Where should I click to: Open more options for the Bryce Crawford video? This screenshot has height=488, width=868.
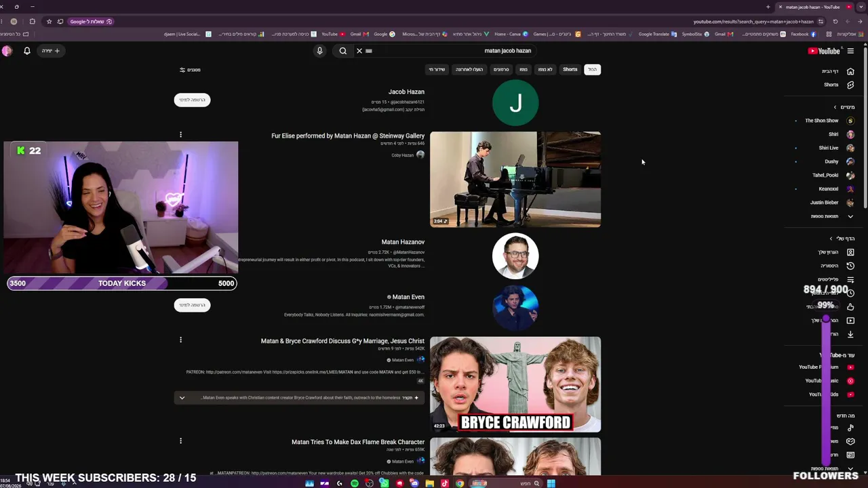click(x=180, y=340)
